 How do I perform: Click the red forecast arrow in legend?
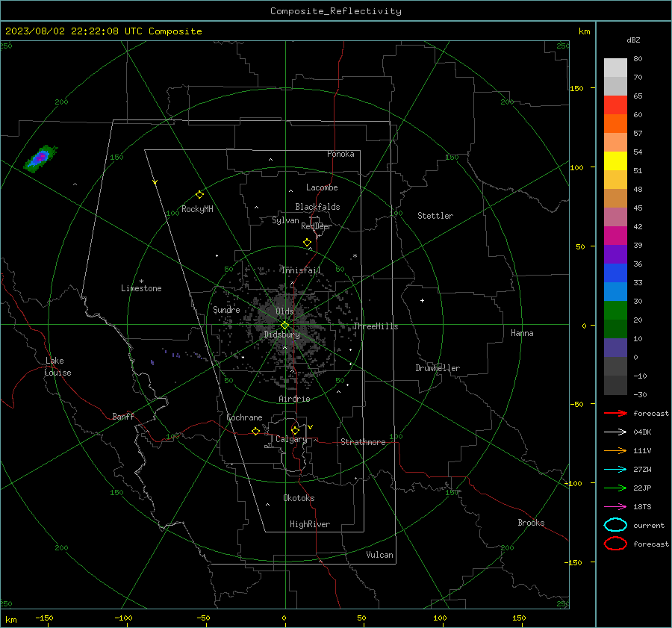(x=615, y=413)
